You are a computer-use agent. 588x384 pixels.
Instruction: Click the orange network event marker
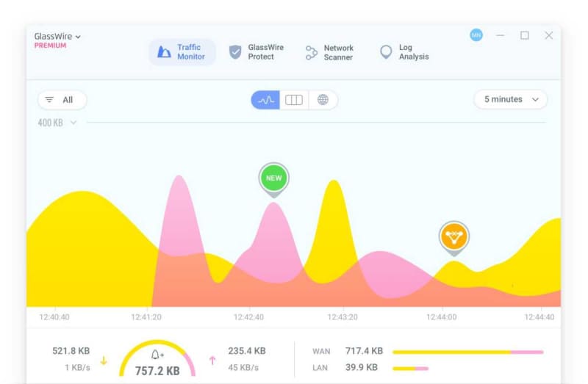(453, 236)
